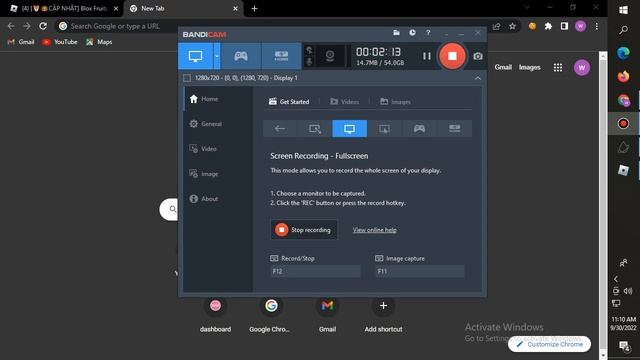The height and width of the screenshot is (360, 640).
Task: Open Image settings in Bandicam sidebar
Action: (204, 174)
